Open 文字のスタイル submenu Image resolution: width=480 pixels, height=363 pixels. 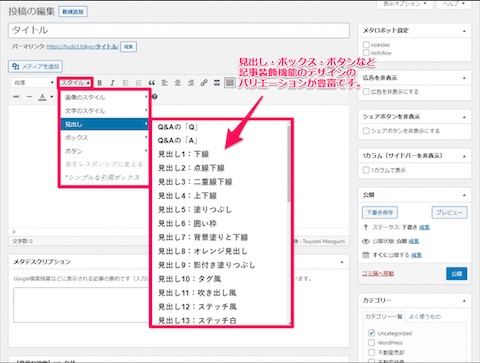104,111
